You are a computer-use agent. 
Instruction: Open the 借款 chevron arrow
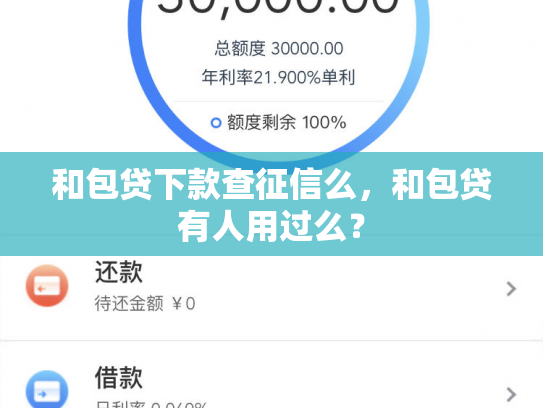(x=511, y=394)
